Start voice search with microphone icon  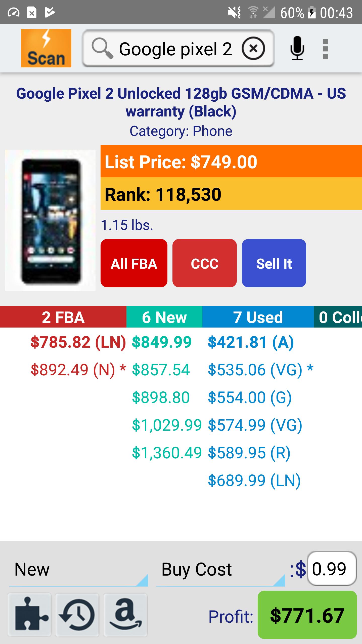point(297,48)
